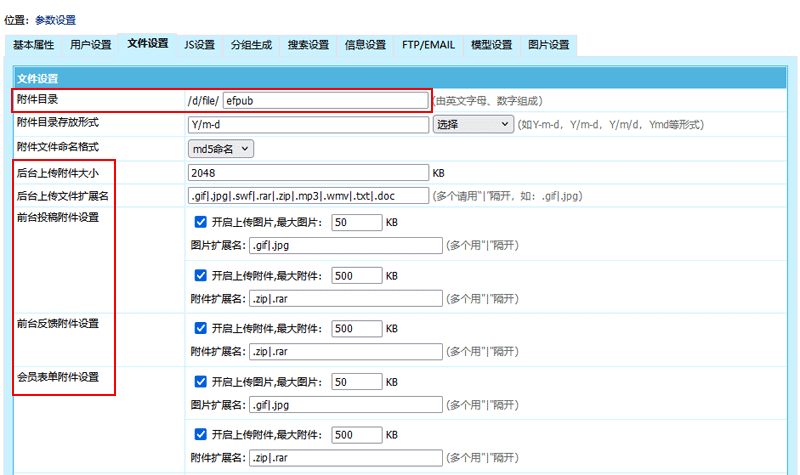Disable 开启上传图片 under 会员表单附件设置
This screenshot has height=475, width=800.
pyautogui.click(x=201, y=382)
